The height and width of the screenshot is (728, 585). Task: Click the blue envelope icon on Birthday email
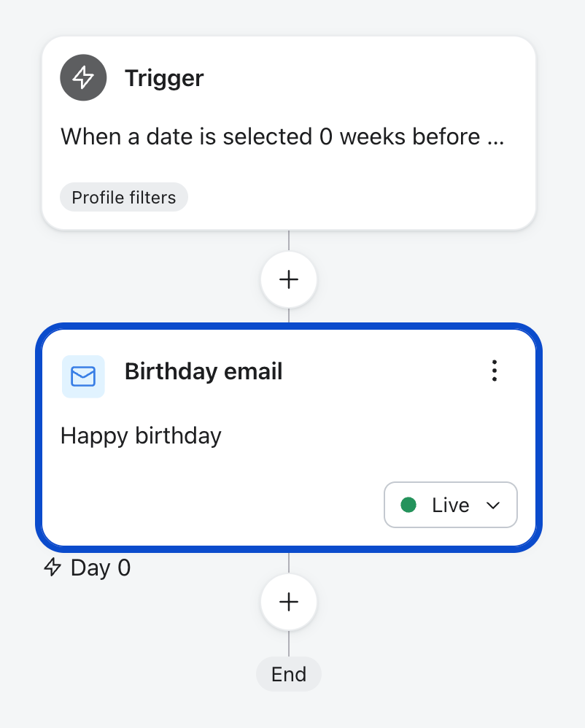(83, 376)
